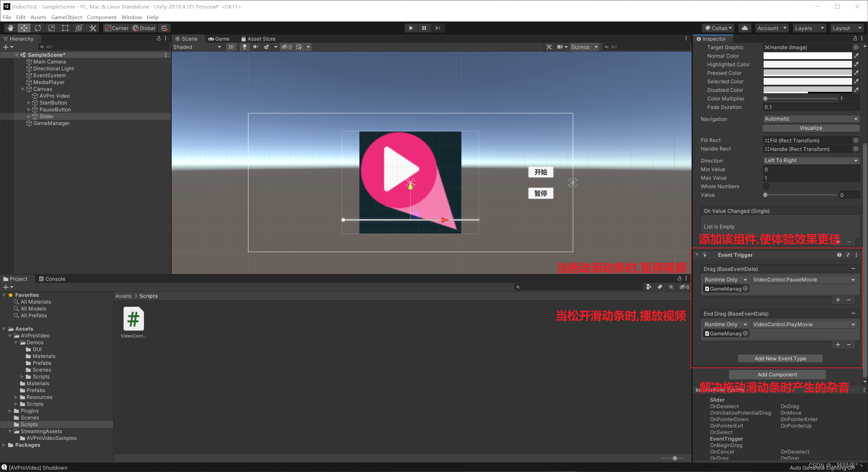The width and height of the screenshot is (868, 472).
Task: Open VideoControl.PauseMovie function dropdown
Action: point(804,280)
